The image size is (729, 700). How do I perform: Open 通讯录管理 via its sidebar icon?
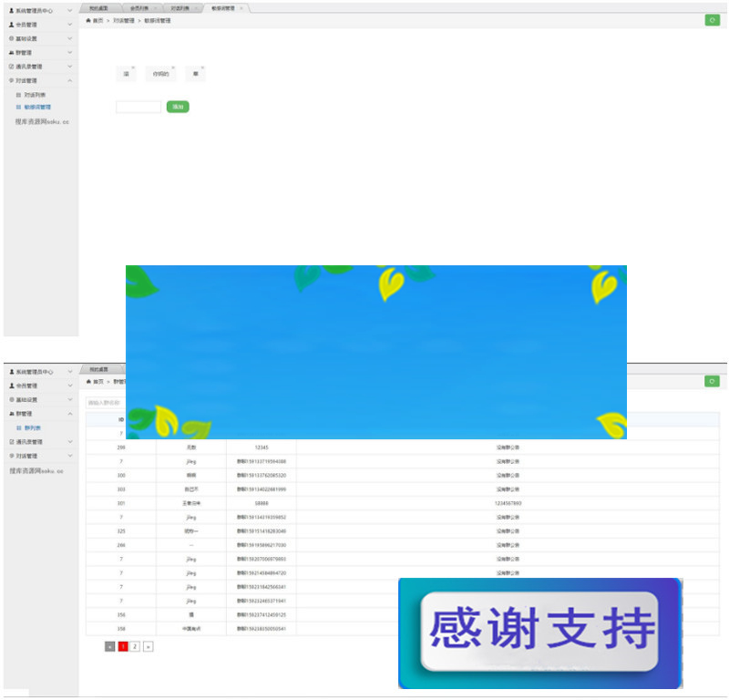9,67
